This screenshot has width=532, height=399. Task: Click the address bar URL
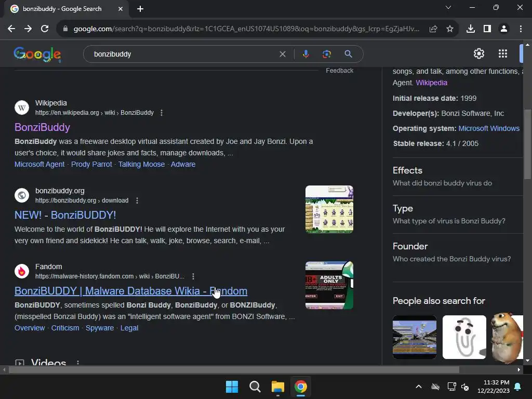pyautogui.click(x=246, y=29)
